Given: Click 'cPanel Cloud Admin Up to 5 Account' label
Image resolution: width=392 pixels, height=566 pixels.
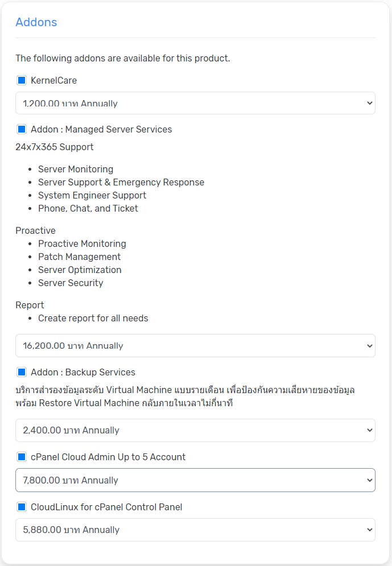Looking at the screenshot, I should click(x=108, y=457).
